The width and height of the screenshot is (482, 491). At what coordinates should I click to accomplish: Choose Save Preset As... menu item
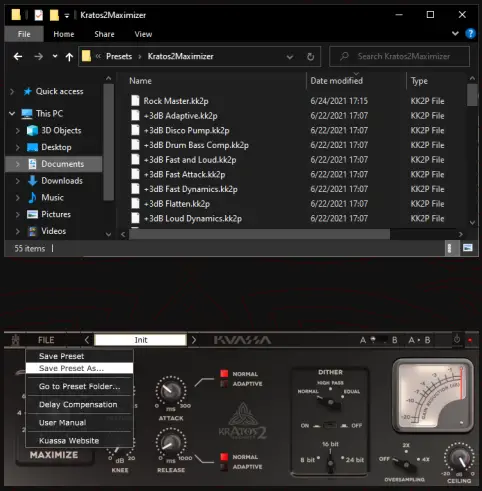[x=79, y=368]
